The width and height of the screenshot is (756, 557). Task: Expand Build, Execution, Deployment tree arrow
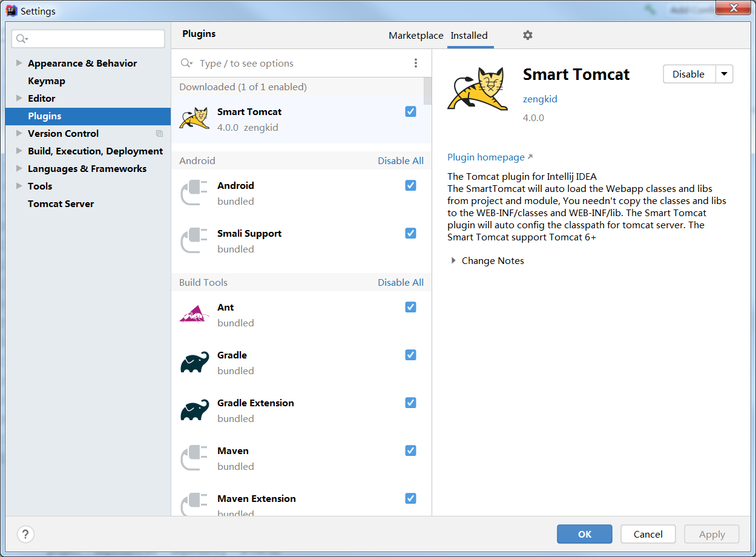pos(19,151)
